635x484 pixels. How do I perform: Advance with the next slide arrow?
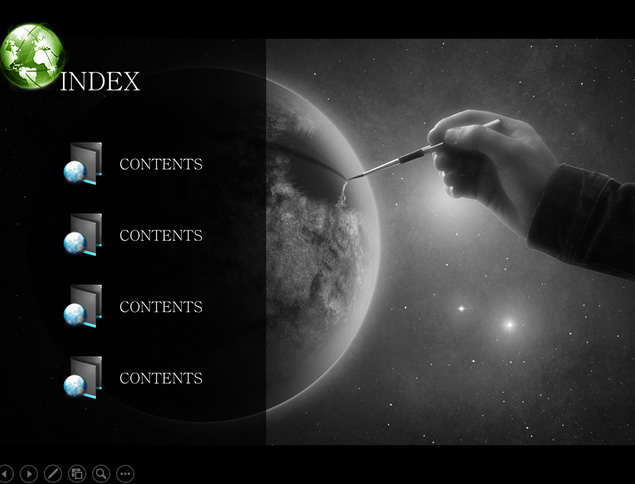click(x=29, y=473)
